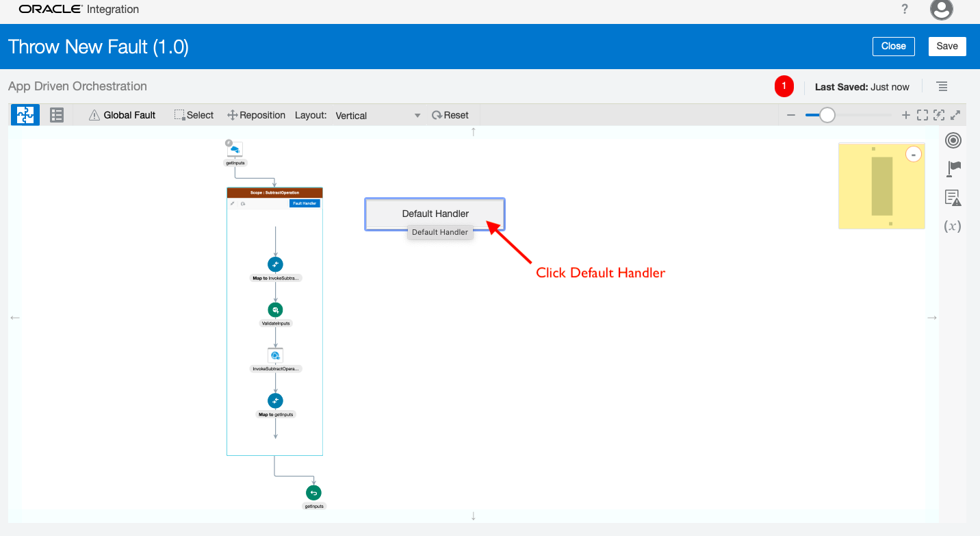This screenshot has width=980, height=536.
Task: Open the canvas view icon in toolbar
Action: click(x=25, y=114)
